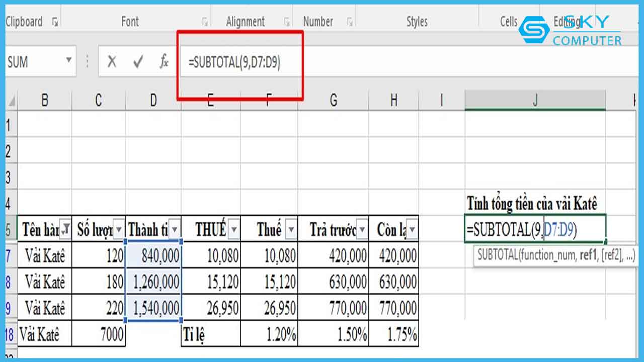Click Trả trước cell 630,000

pos(333,282)
